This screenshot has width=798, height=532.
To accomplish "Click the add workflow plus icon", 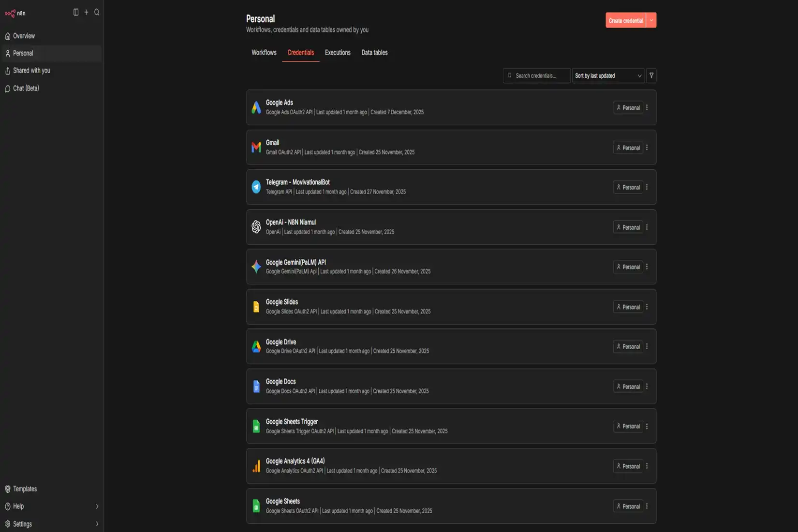I will [86, 13].
